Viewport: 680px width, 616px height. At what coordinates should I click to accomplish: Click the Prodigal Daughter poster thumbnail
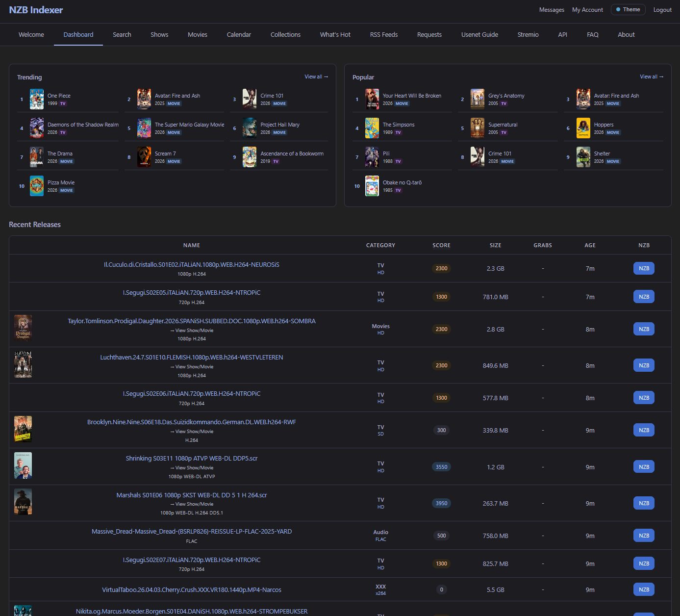pyautogui.click(x=23, y=328)
